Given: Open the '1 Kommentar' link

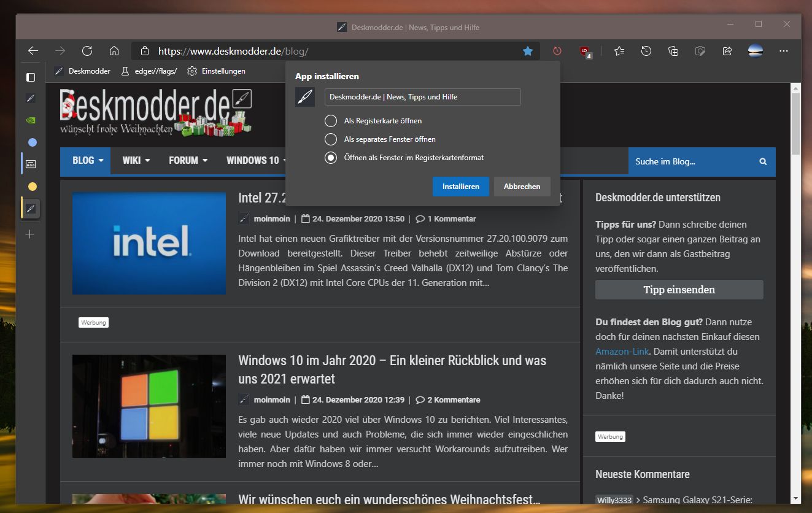Looking at the screenshot, I should [446, 219].
